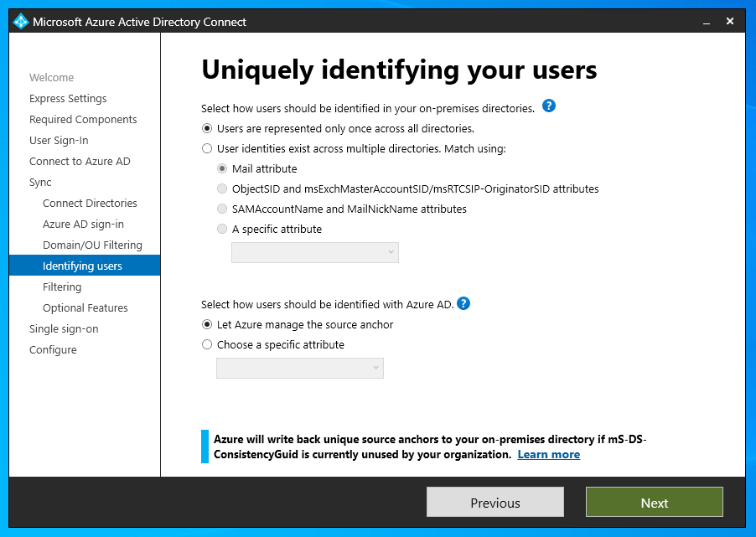This screenshot has width=756, height=537.
Task: Go to Required Components step
Action: click(x=83, y=120)
